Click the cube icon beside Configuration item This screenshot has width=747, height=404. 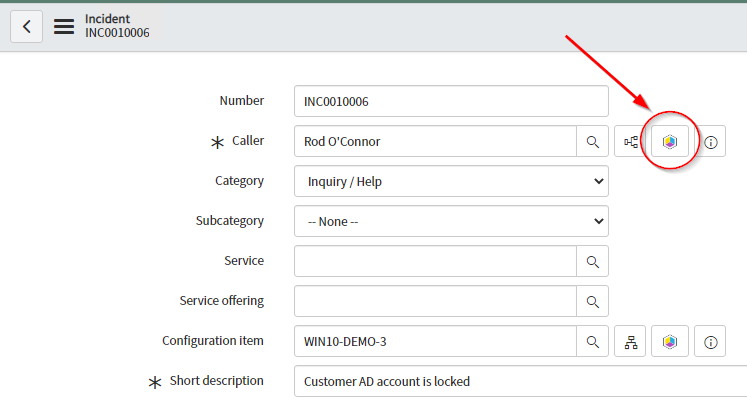pyautogui.click(x=670, y=341)
